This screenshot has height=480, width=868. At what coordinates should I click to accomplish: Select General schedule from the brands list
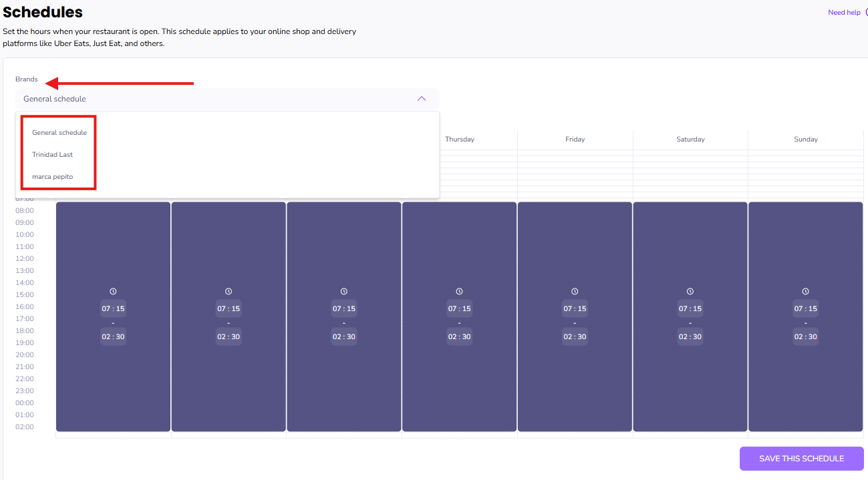coord(59,132)
